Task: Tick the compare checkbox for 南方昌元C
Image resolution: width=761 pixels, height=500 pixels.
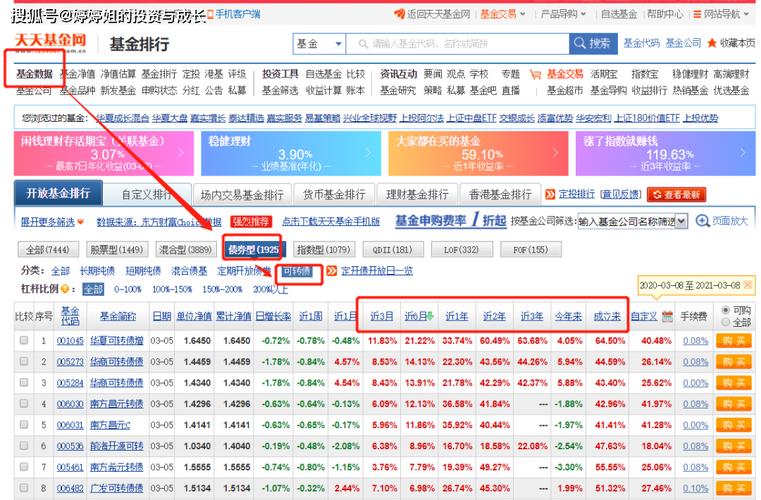Action: click(x=24, y=425)
